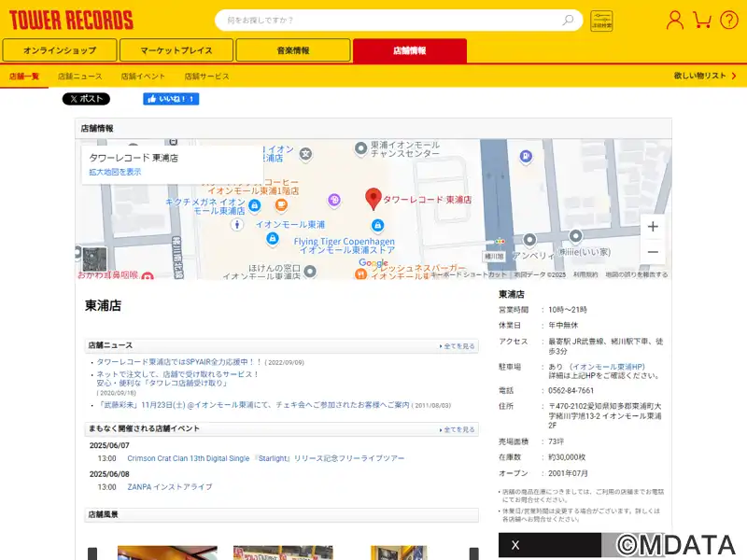Click the ほけんの窓口 map marker
This screenshot has height=560, width=747.
coord(310,272)
